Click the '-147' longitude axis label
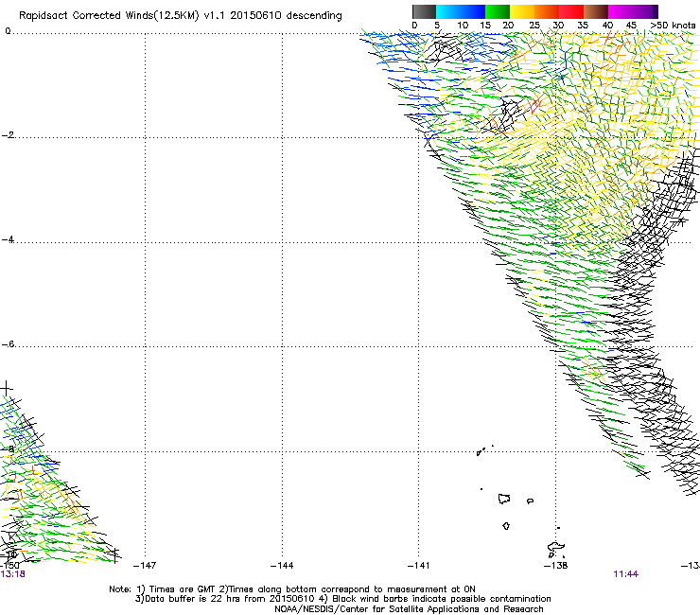 [145, 566]
